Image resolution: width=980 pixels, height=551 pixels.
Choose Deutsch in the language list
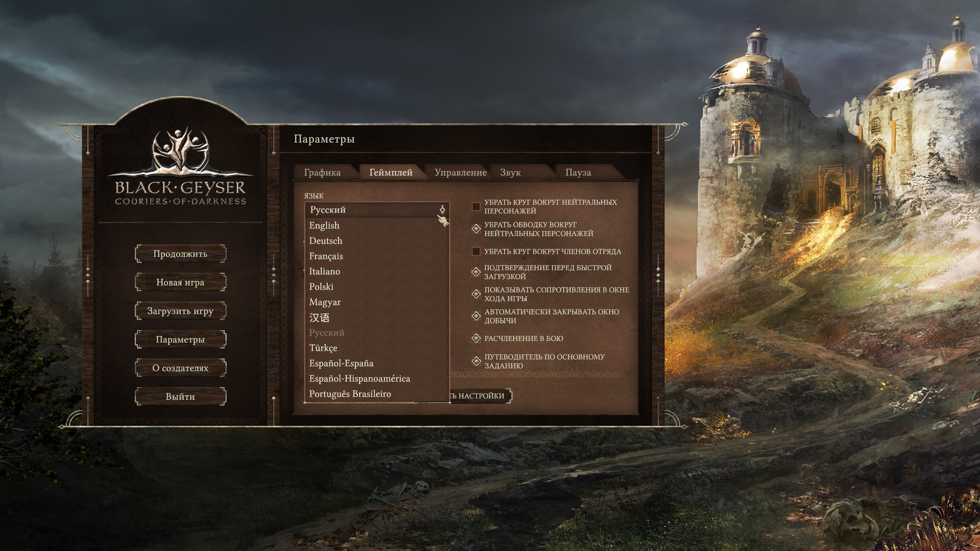click(x=377, y=241)
